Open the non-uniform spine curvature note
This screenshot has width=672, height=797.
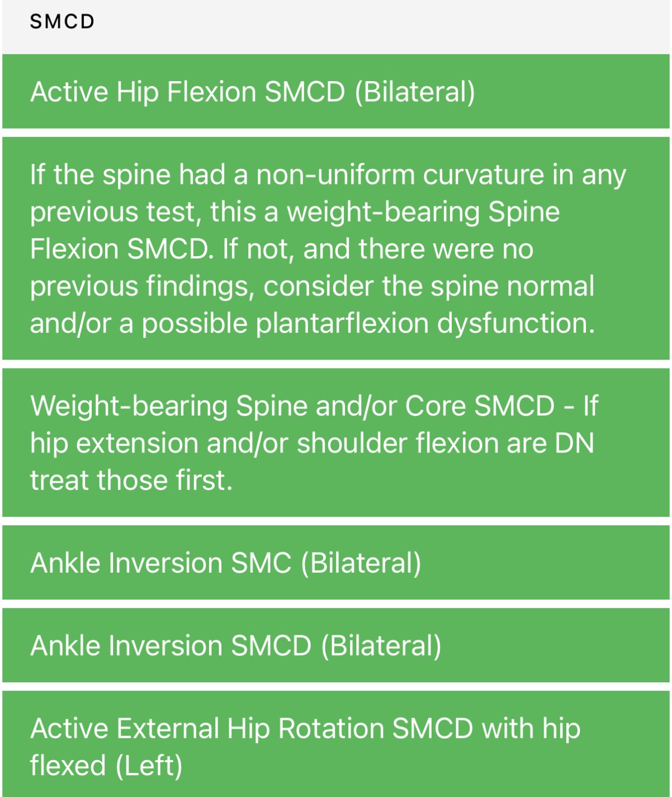pyautogui.click(x=336, y=248)
